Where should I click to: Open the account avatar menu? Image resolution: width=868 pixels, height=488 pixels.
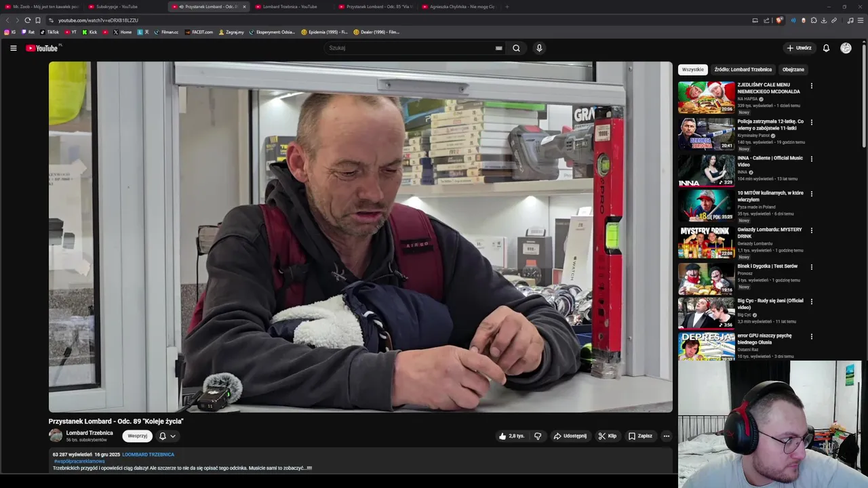846,48
